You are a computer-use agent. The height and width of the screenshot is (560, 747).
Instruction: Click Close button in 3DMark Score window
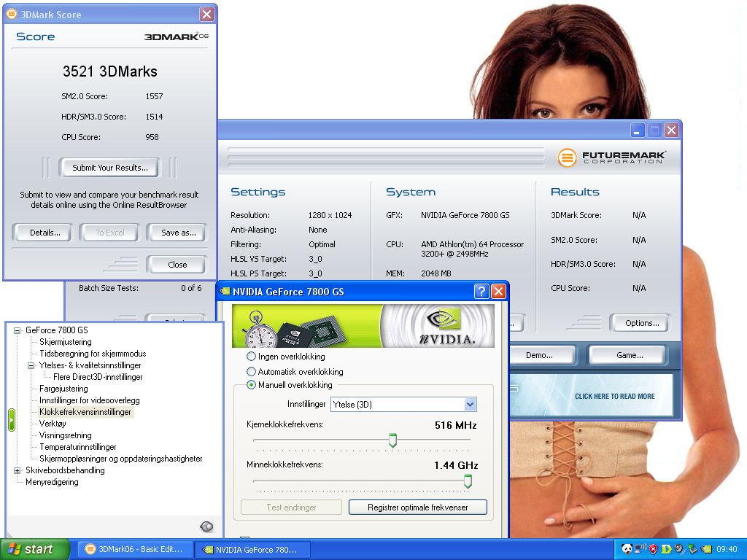pyautogui.click(x=177, y=265)
